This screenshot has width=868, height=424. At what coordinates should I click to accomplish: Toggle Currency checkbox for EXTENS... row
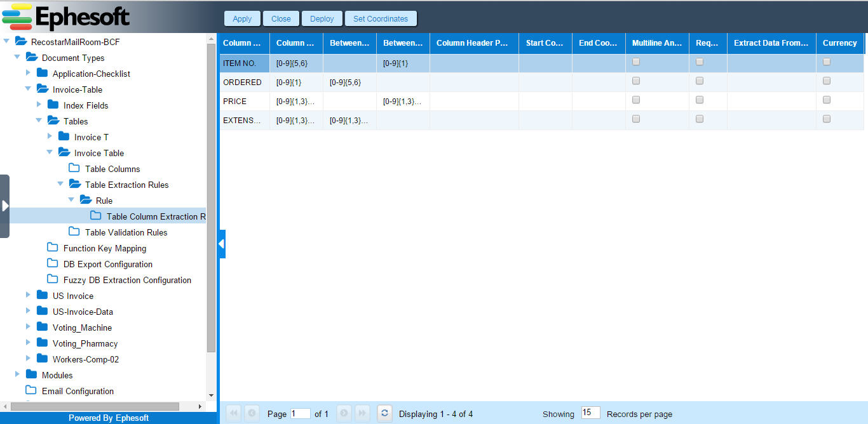[827, 119]
